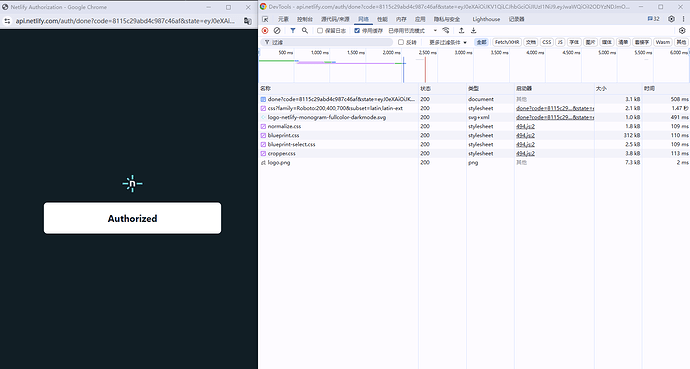The height and width of the screenshot is (369, 690).
Task: Export HAR with download arrow icon
Action: [473, 30]
